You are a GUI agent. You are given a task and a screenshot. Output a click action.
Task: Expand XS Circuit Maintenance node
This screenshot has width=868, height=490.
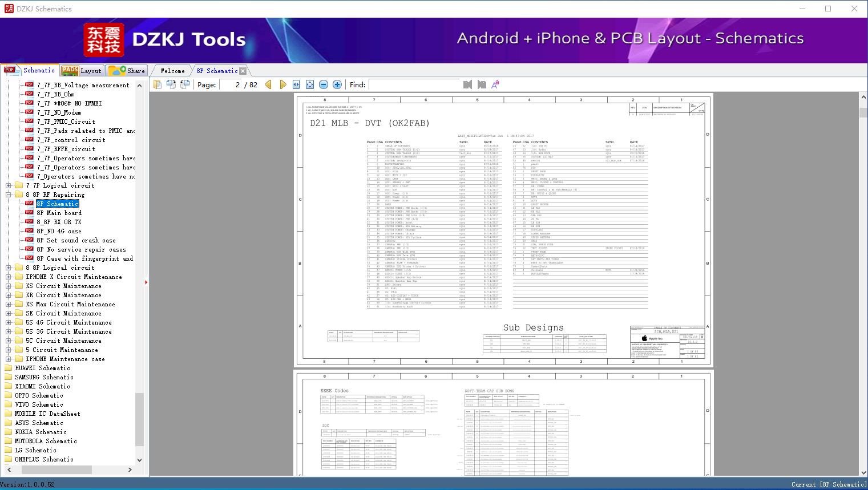(9, 286)
